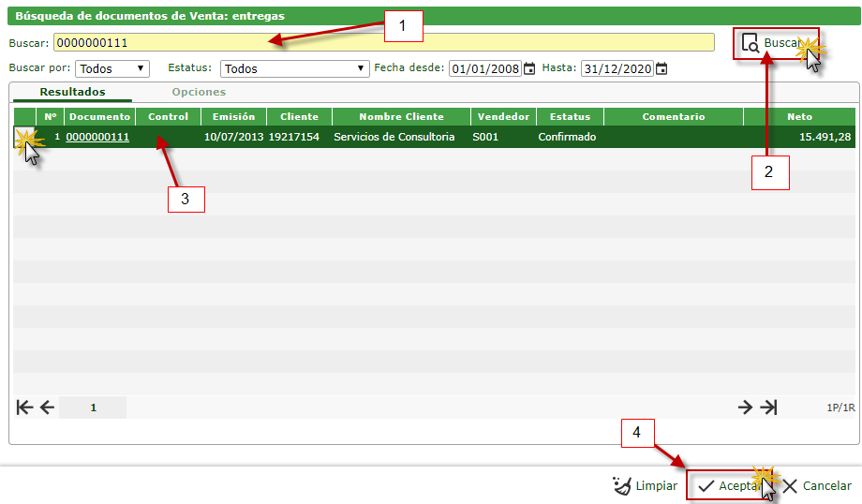
Task: Click the client code 19217154
Action: 293,137
